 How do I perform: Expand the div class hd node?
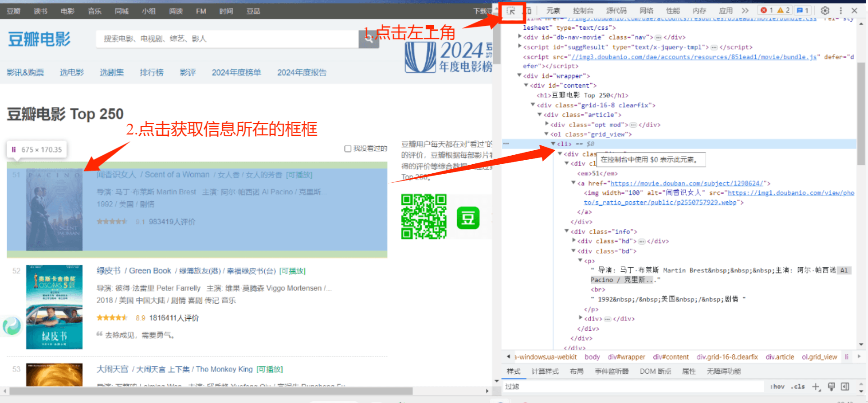[574, 241]
